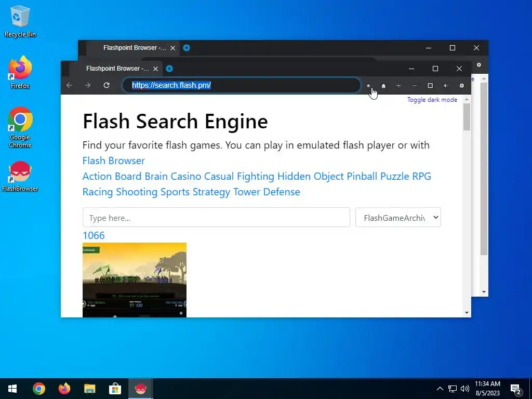Reload the page with the refresh icon
532x399 pixels.
click(107, 85)
